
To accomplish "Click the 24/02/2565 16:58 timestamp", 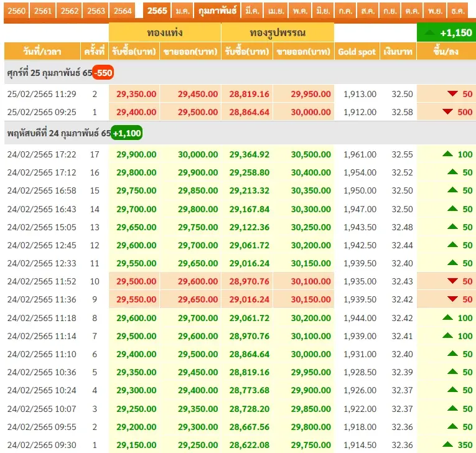I will click(42, 190).
